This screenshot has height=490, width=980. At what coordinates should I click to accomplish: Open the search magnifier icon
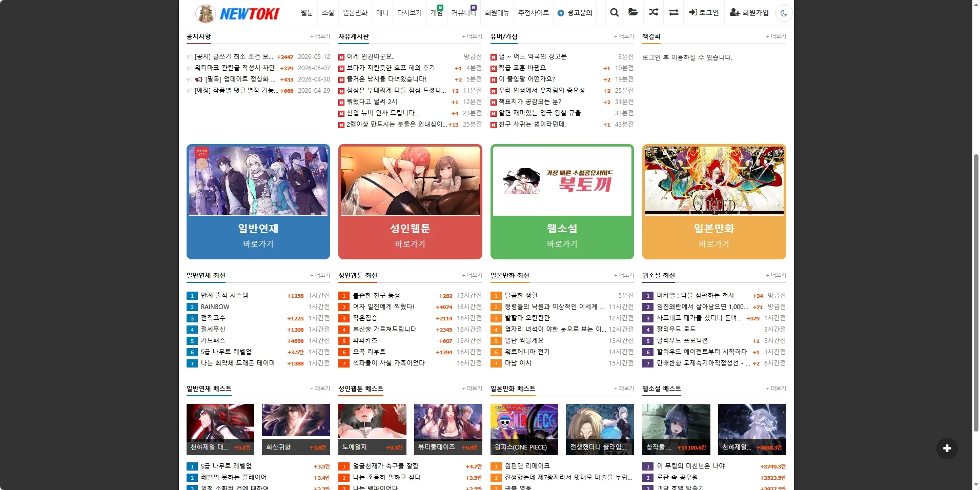[614, 12]
